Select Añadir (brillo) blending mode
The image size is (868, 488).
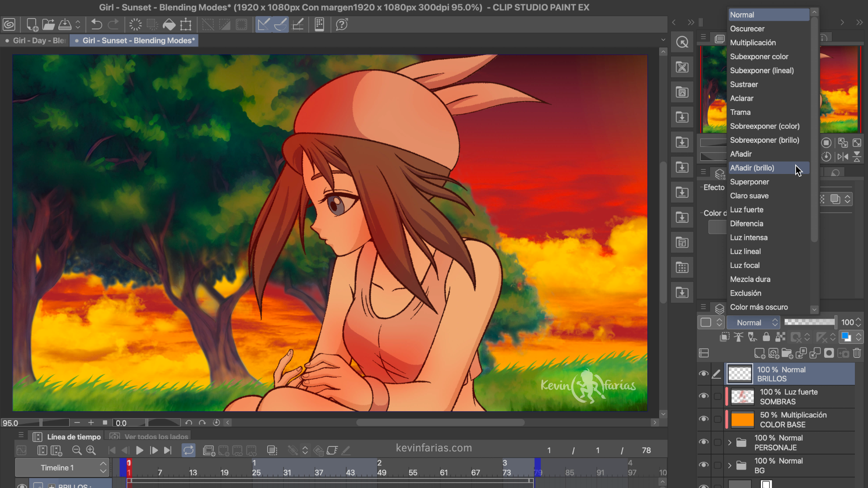pyautogui.click(x=769, y=168)
